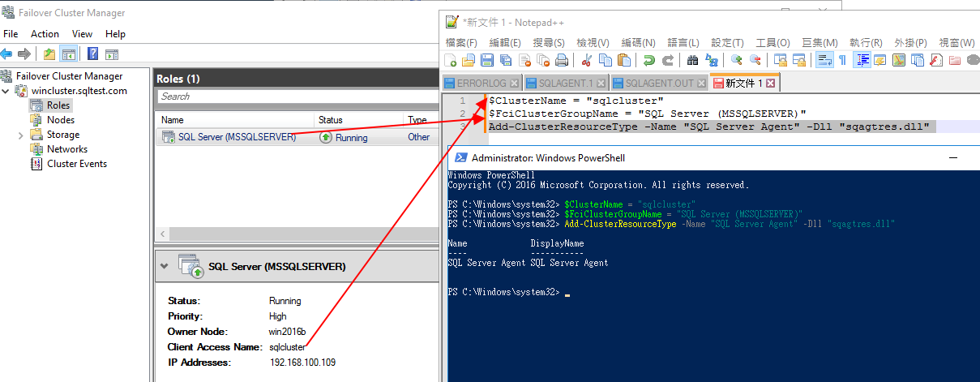Toggle Show All Characters pilcrow icon
The image size is (980, 382).
coord(843,60)
